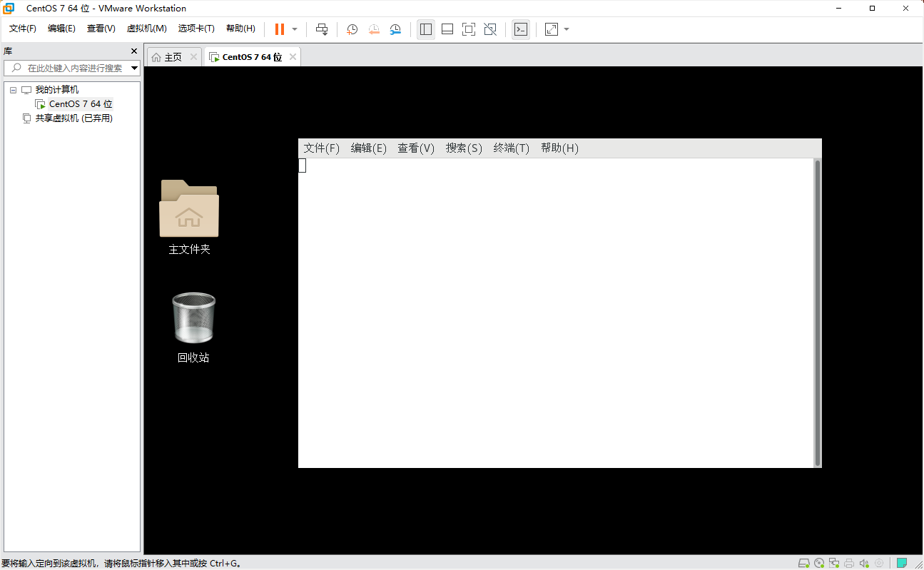This screenshot has width=924, height=570.
Task: Take a snapshot of this virtual machine
Action: coord(352,29)
